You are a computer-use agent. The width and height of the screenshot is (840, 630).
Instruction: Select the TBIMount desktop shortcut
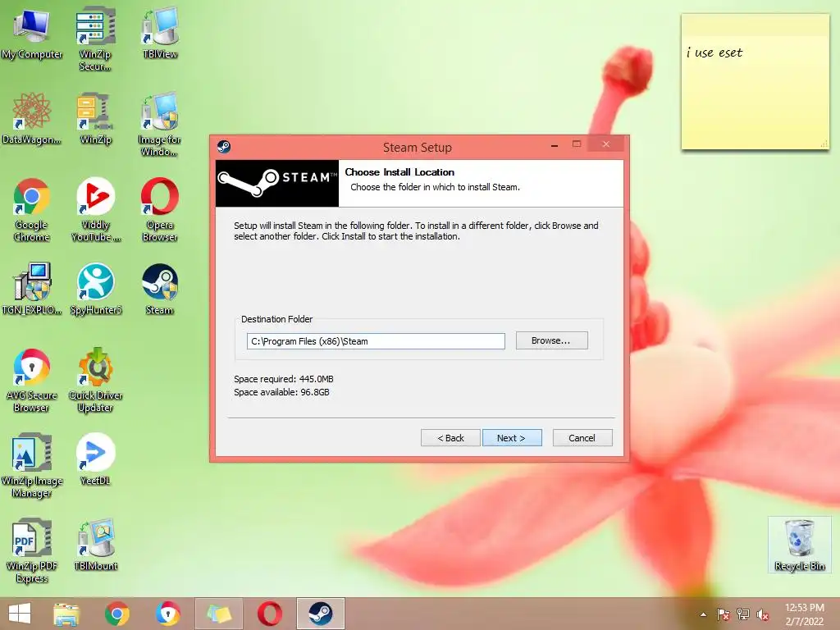pos(95,546)
